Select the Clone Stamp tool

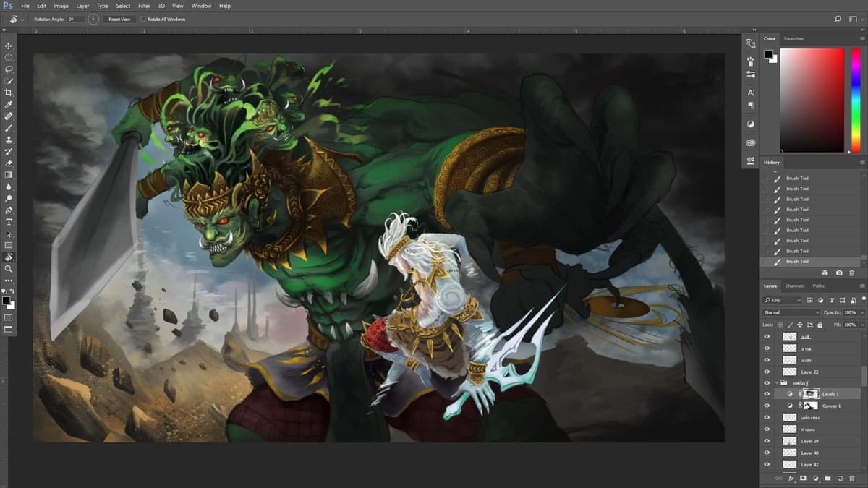9,140
